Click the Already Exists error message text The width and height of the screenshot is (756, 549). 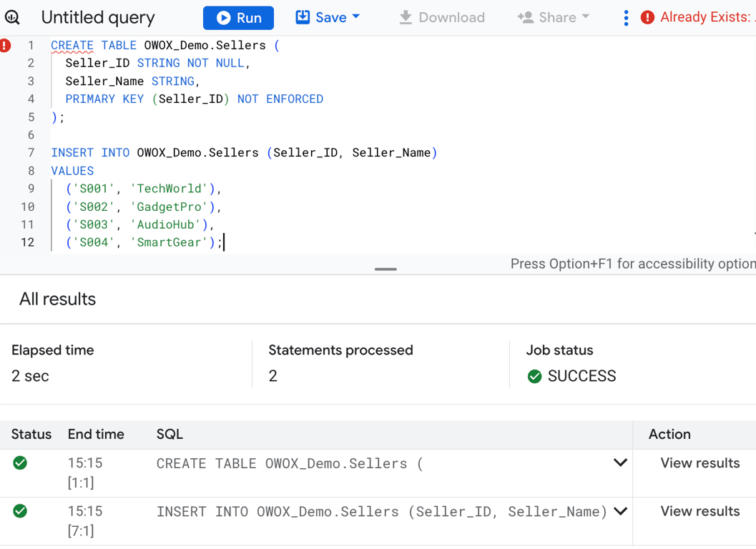[707, 17]
